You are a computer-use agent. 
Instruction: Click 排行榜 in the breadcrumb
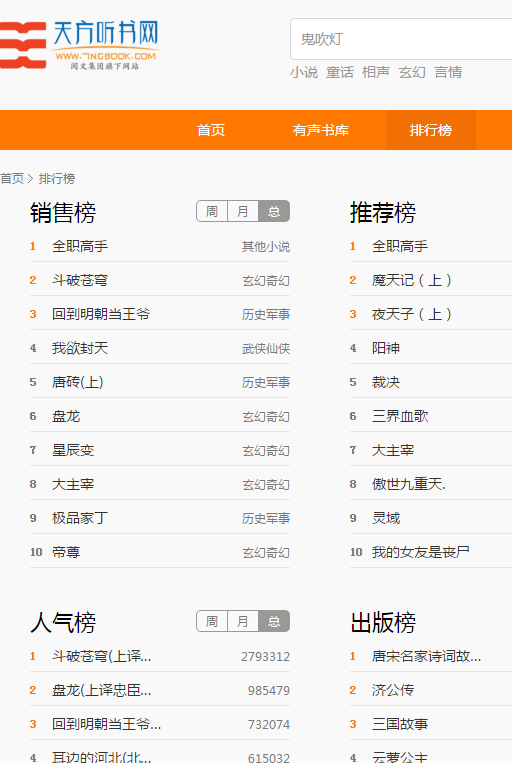[x=57, y=179]
